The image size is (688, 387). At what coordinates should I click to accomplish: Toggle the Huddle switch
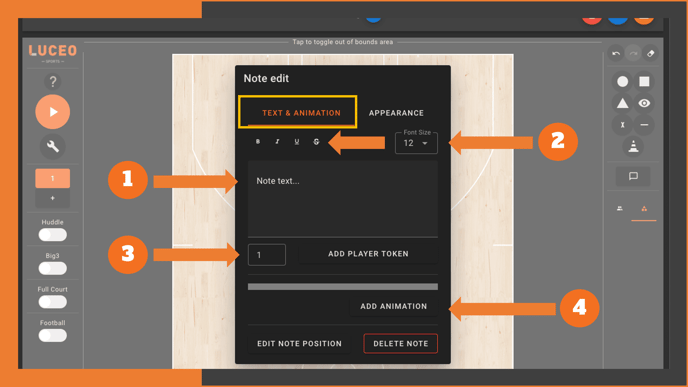53,235
